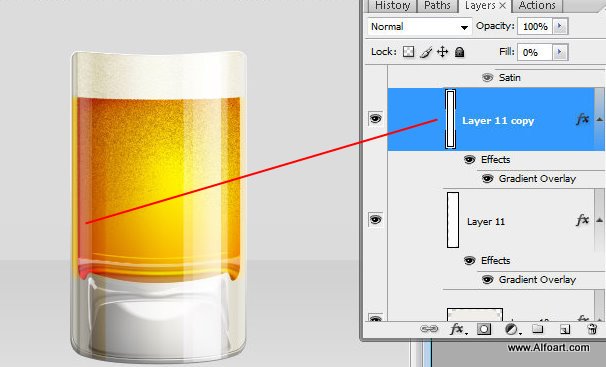Toggle lock all padlock icon
This screenshot has width=606, height=367.
(x=460, y=52)
